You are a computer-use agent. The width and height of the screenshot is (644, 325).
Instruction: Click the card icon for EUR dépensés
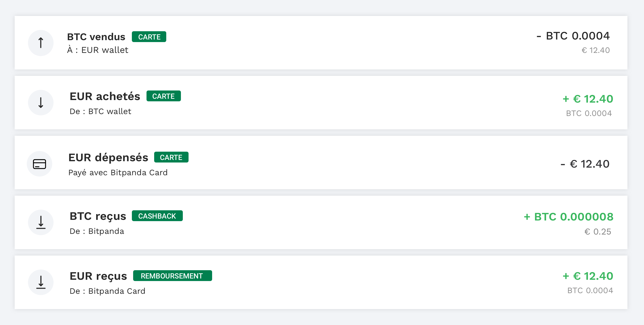tap(39, 164)
